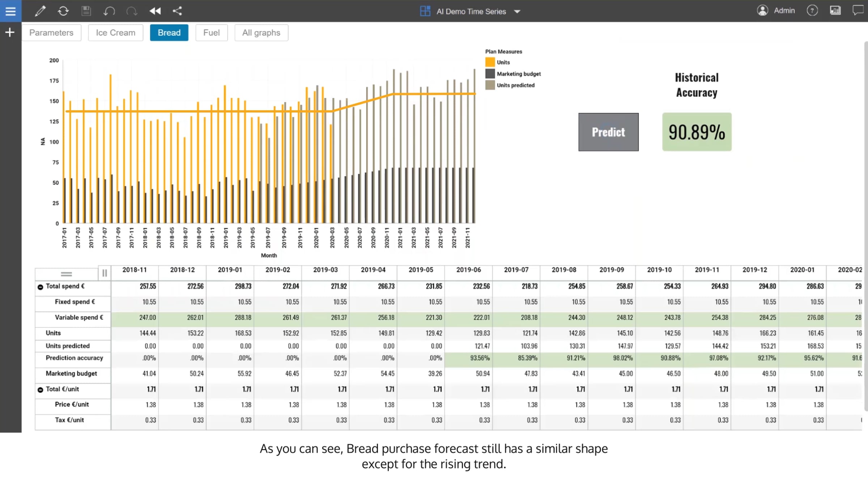The height and width of the screenshot is (488, 868).
Task: Toggle Marketing budget legend entry
Action: [513, 74]
